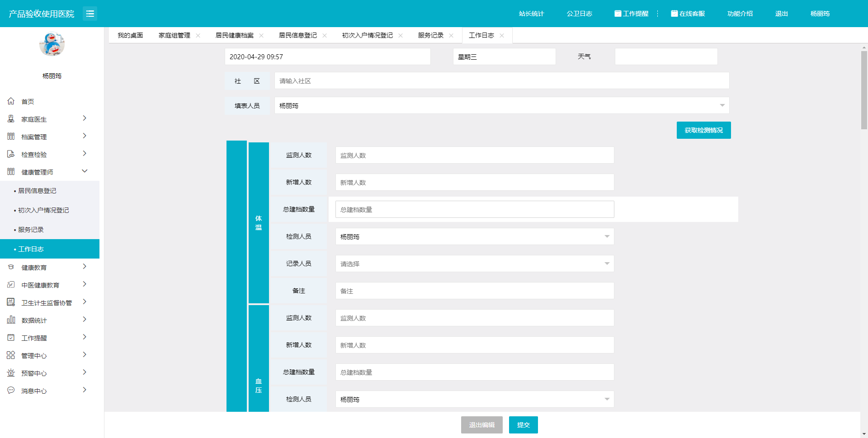Click the 获取检测情况 button

point(703,130)
